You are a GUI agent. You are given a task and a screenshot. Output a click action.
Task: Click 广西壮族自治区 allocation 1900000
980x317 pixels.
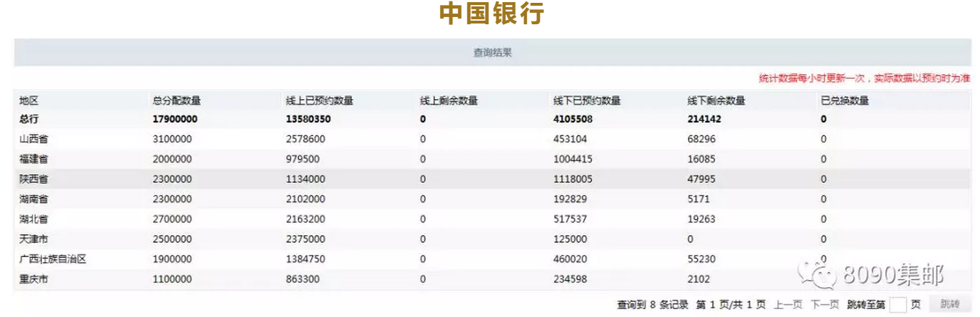pyautogui.click(x=172, y=259)
